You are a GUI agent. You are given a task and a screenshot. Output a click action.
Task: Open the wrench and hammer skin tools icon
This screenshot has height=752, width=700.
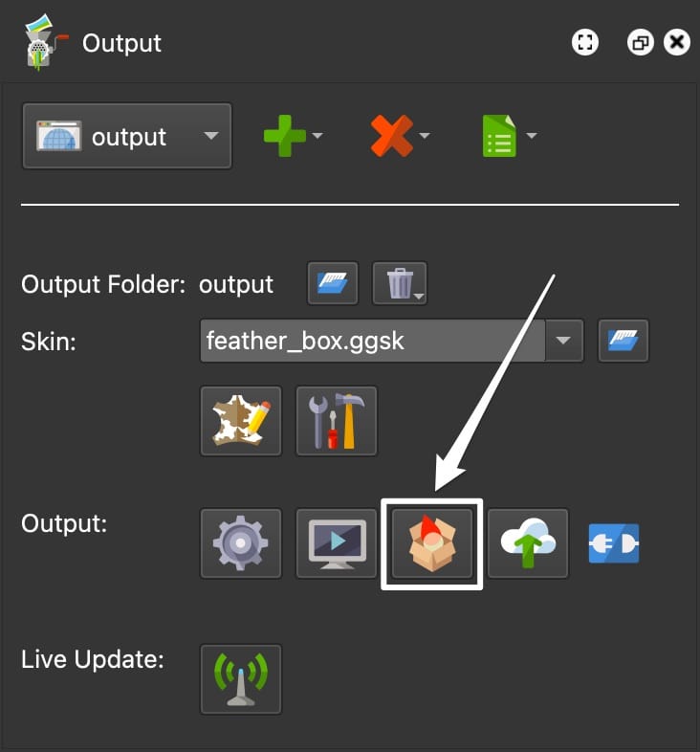[337, 421]
